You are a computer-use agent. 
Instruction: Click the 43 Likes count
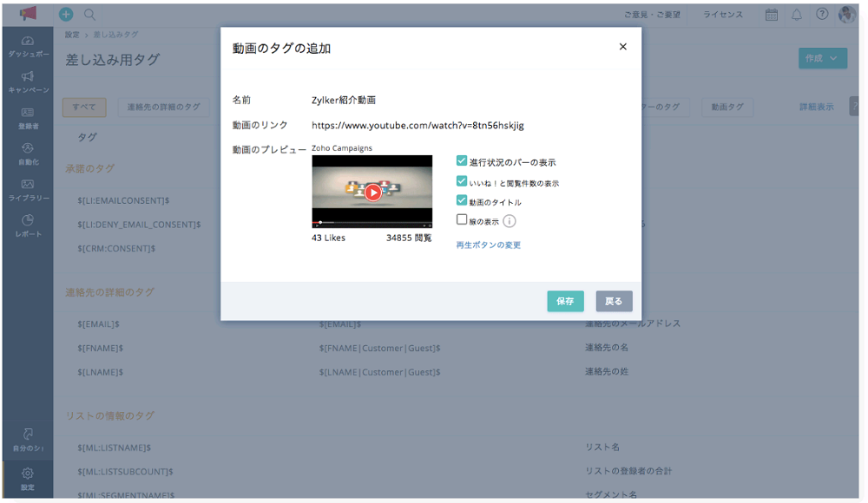coord(328,238)
